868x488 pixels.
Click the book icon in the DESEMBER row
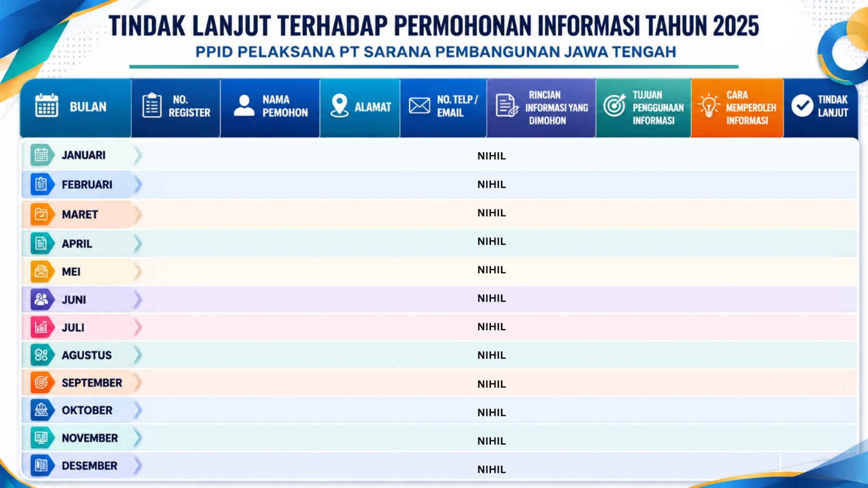point(41,466)
